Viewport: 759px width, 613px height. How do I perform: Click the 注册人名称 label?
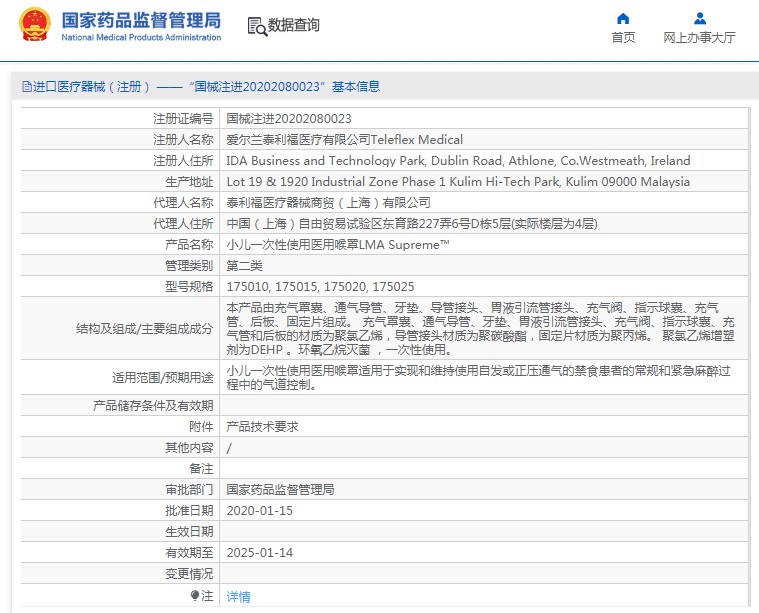click(x=183, y=139)
